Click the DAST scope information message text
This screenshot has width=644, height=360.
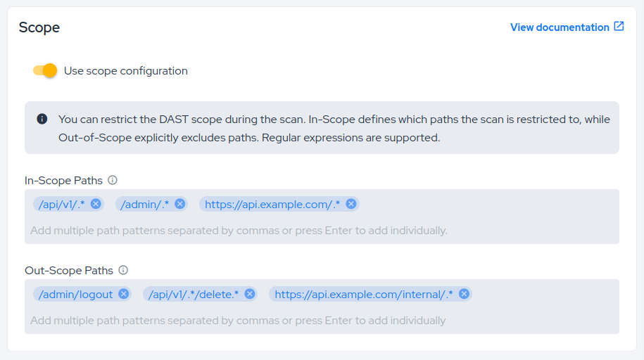pos(334,129)
